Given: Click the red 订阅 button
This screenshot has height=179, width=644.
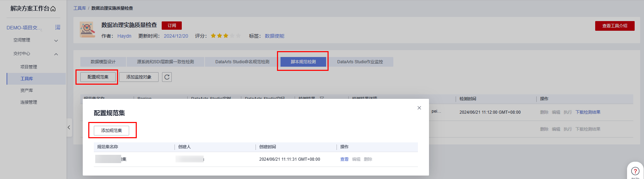Looking at the screenshot, I should [x=172, y=26].
